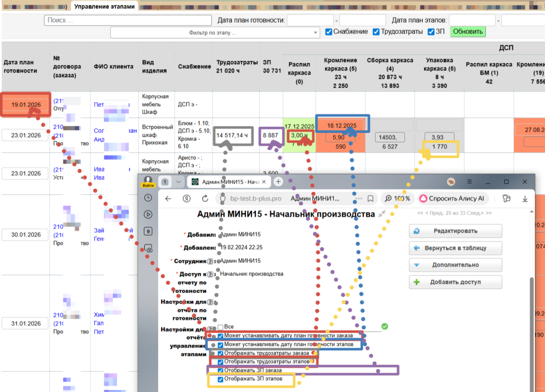
Task: Expand the browser tab list chevron
Action: pyautogui.click(x=178, y=181)
